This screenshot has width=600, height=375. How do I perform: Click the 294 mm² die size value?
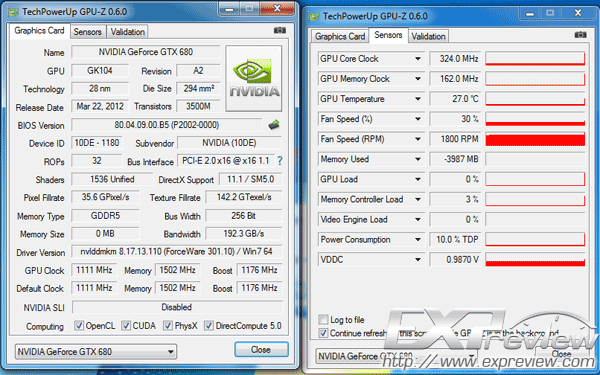(199, 88)
